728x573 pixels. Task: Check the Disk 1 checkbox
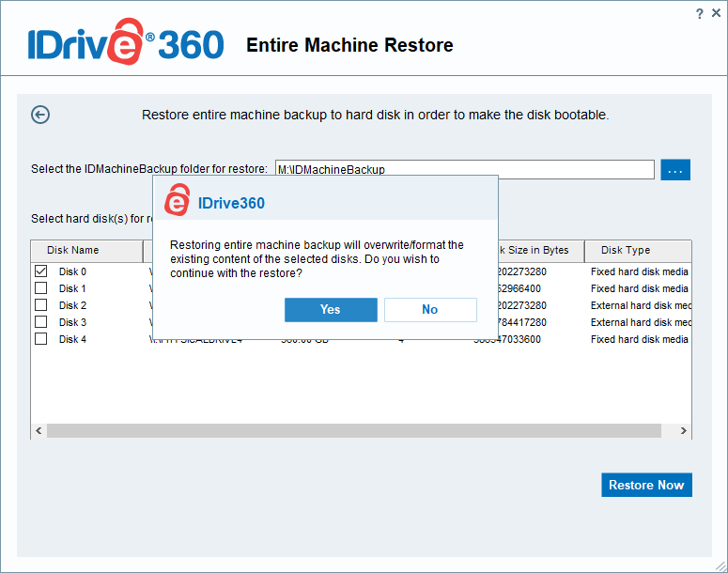click(41, 288)
